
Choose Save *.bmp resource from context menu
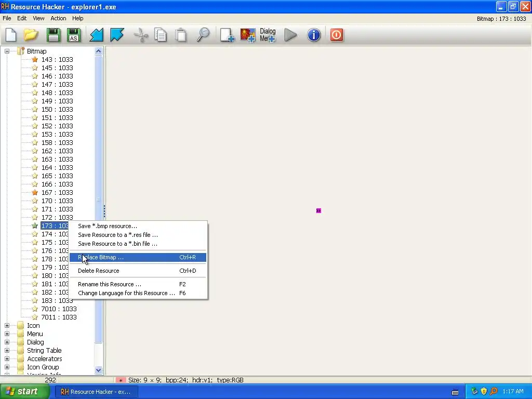click(138, 226)
